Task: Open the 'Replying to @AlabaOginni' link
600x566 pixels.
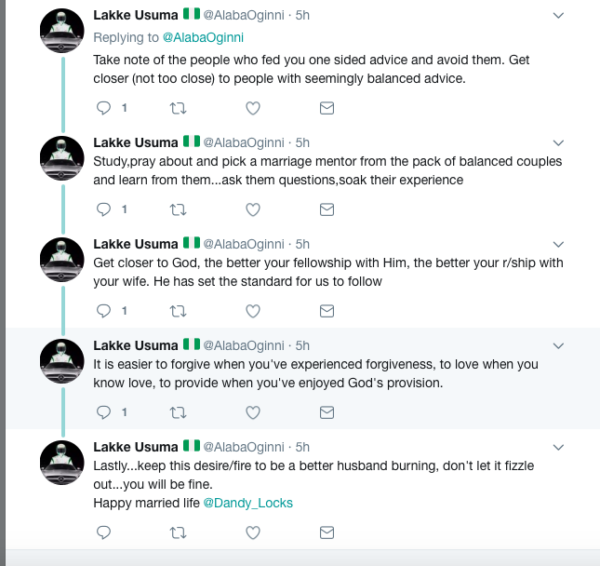Action: [203, 38]
